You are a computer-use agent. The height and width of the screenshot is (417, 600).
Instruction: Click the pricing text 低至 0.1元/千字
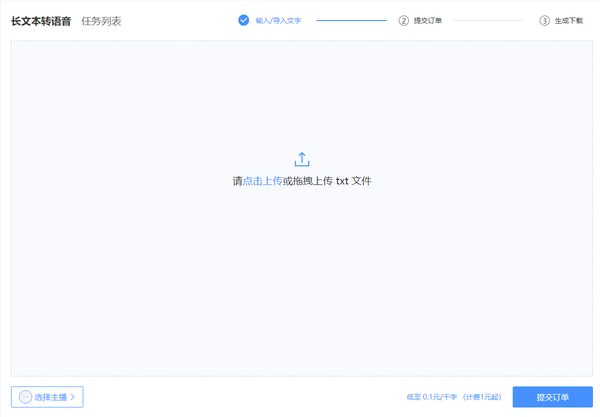(x=432, y=397)
